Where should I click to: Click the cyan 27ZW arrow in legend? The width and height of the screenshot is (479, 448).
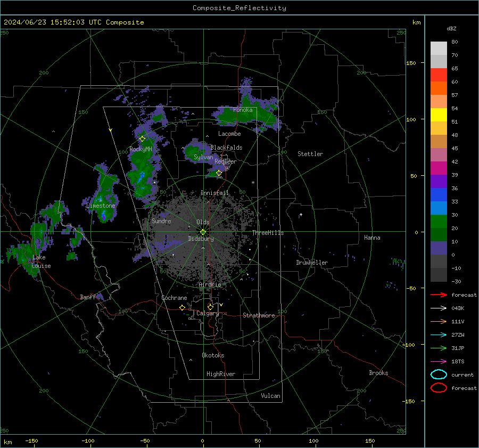pos(439,335)
